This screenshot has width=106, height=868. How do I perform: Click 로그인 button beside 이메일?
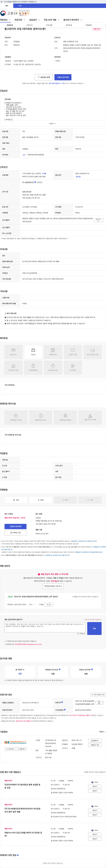[49, 605]
